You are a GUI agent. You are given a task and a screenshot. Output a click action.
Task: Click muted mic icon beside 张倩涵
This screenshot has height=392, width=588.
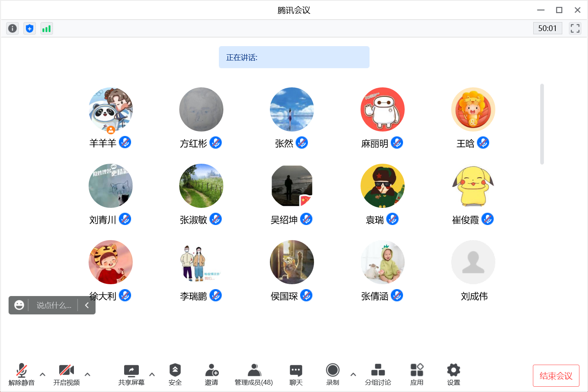tap(397, 295)
